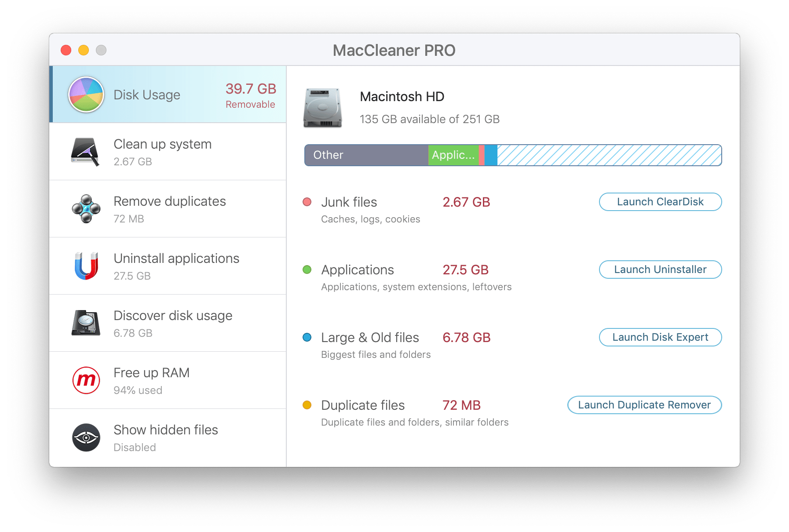Image resolution: width=789 pixels, height=532 pixels.
Task: Click the red Junk files dot
Action: (307, 202)
